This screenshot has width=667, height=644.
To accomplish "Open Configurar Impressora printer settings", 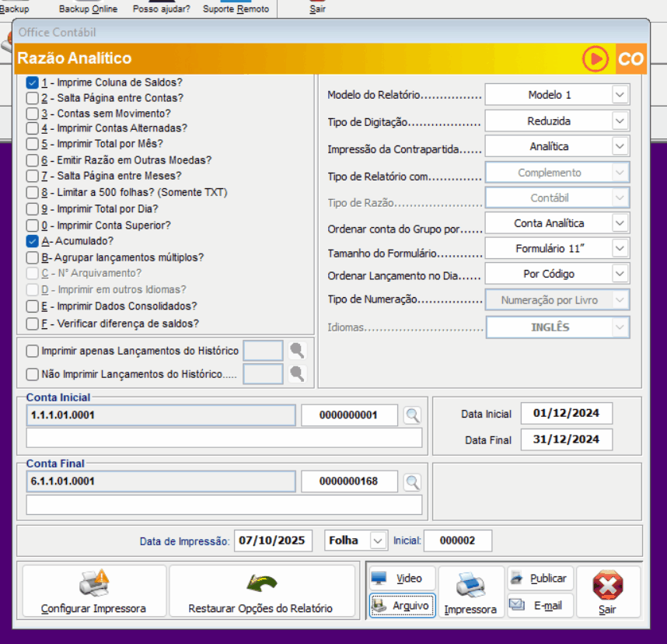I will [x=93, y=592].
